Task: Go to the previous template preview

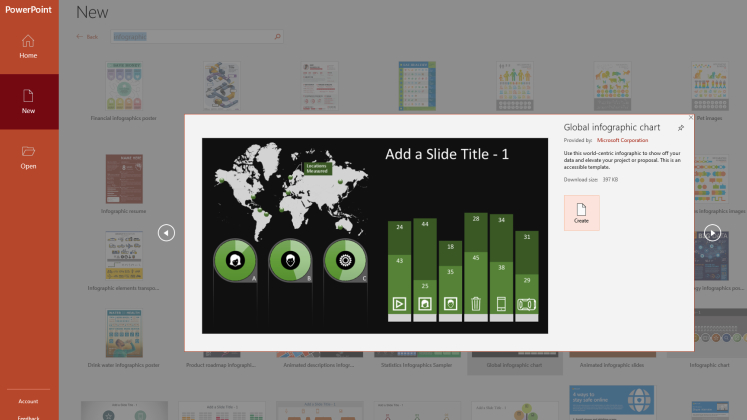Action: (x=166, y=232)
